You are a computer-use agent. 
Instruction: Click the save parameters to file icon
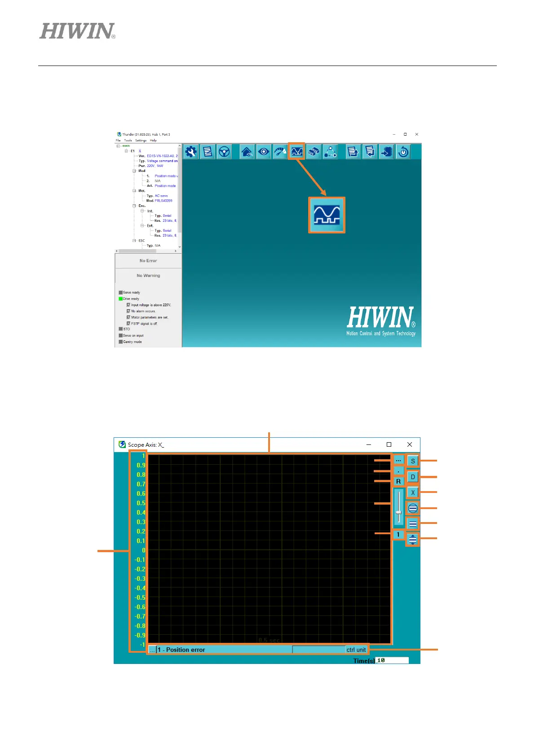click(x=353, y=152)
